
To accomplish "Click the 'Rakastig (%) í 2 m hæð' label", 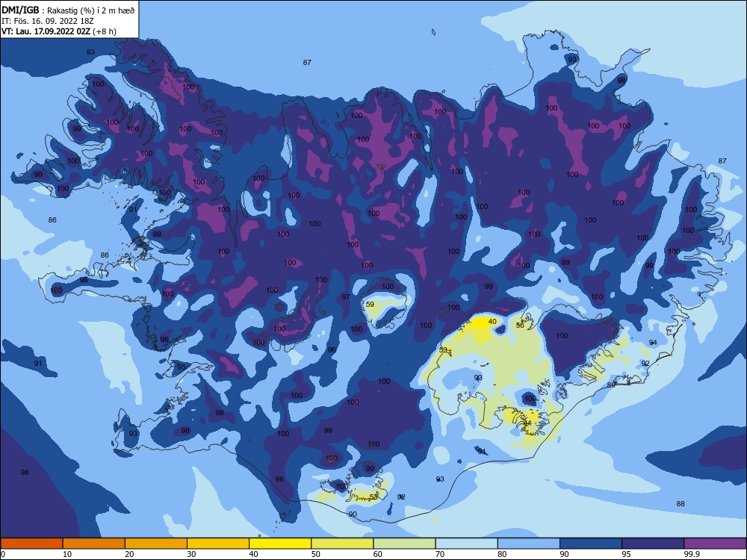I will pos(90,10).
